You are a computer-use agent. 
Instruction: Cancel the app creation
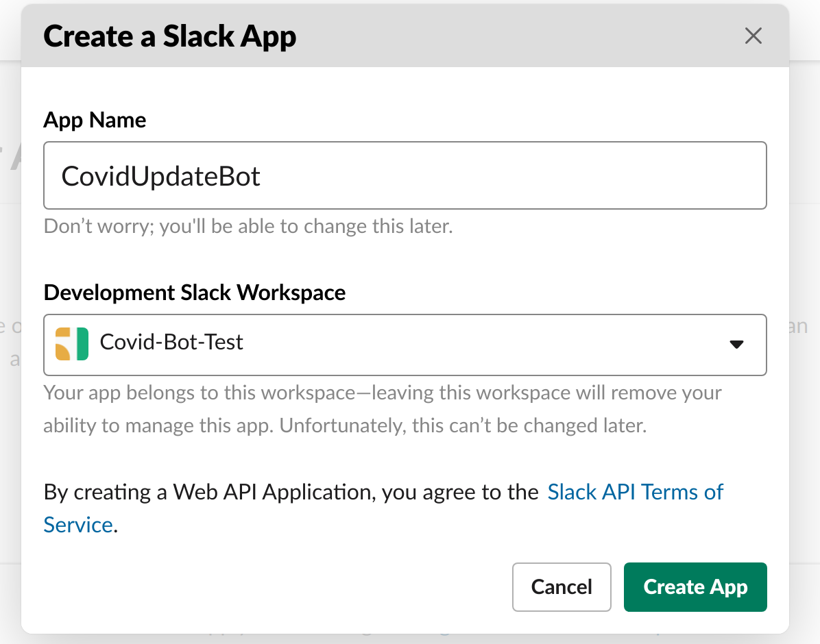coord(562,587)
